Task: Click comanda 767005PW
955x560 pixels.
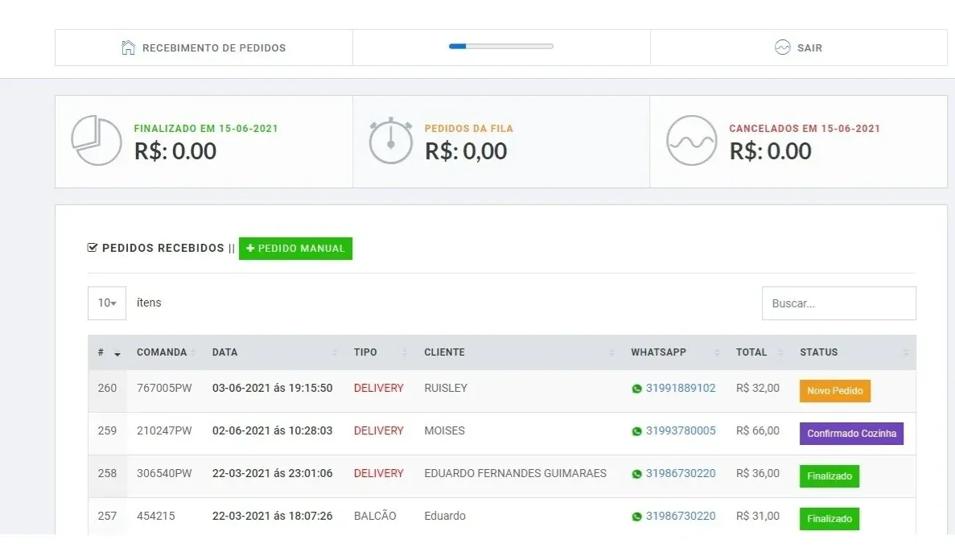Action: 164,388
